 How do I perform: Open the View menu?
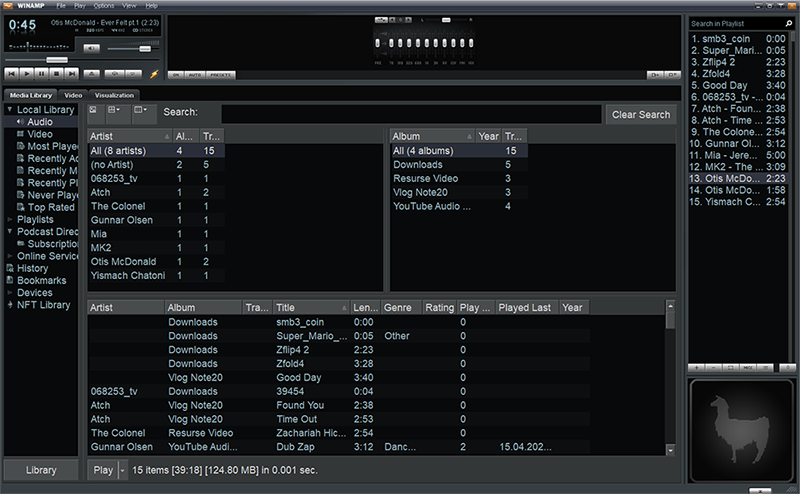(129, 6)
